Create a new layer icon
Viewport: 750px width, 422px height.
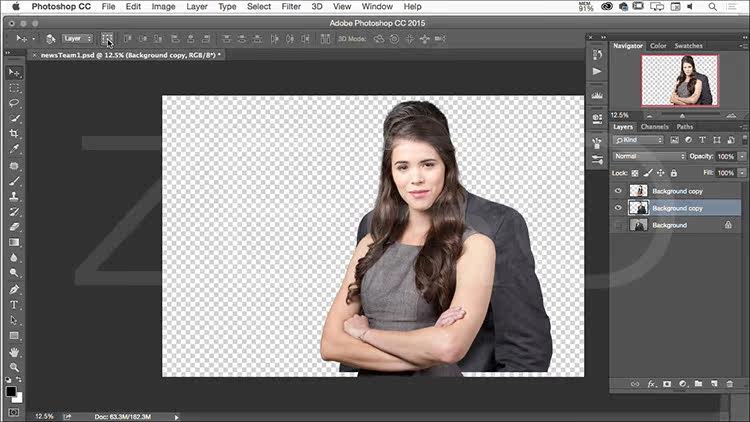pos(714,384)
